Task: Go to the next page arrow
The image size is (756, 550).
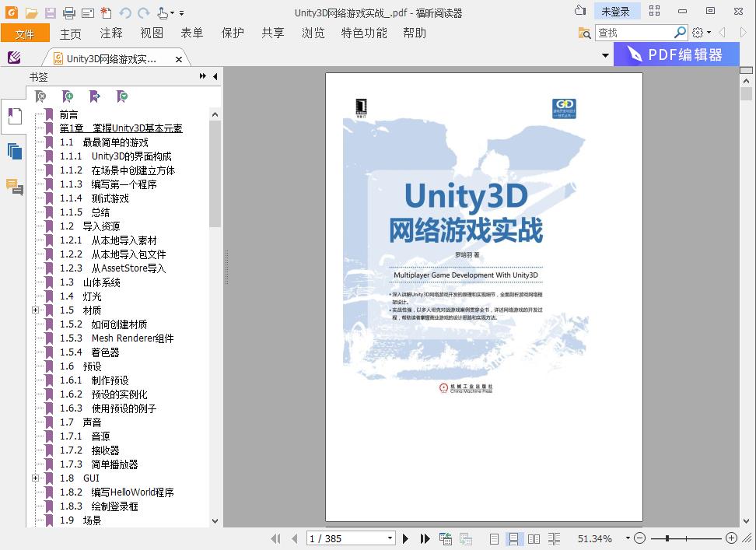Action: pyautogui.click(x=405, y=538)
